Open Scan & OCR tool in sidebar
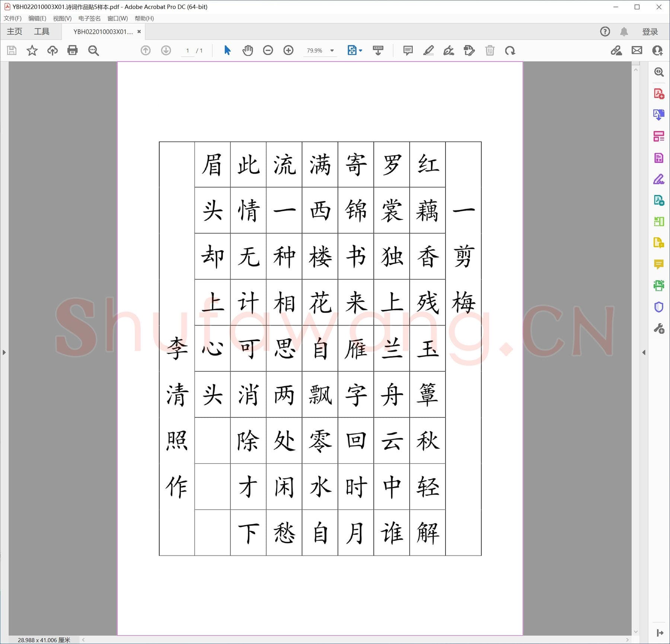The height and width of the screenshot is (644, 670). (x=659, y=286)
